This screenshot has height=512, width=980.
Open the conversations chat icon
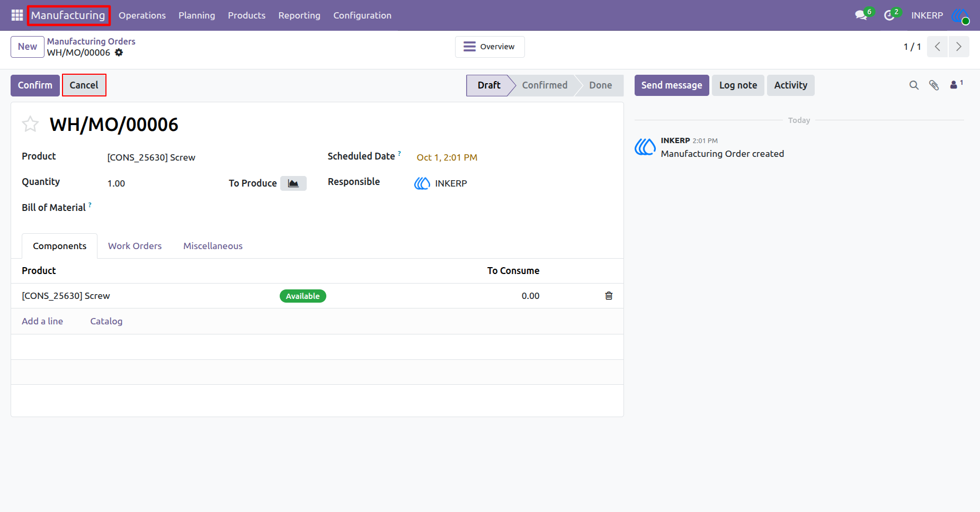861,15
